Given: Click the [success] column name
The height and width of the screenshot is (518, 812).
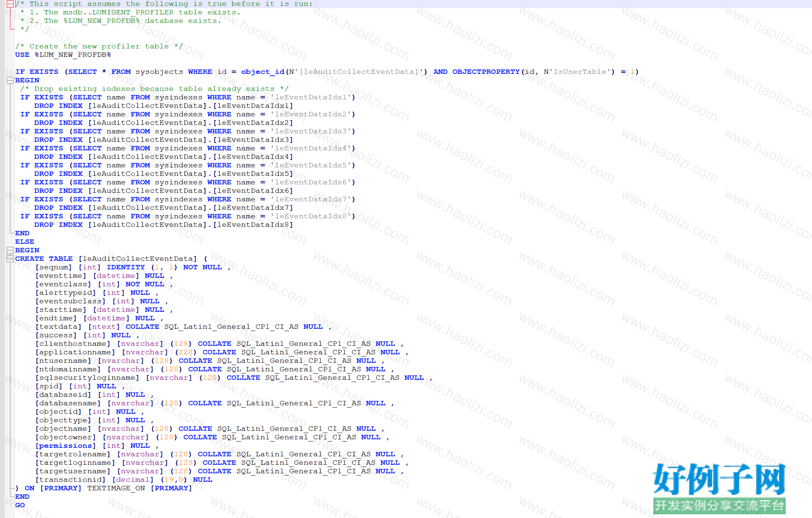Looking at the screenshot, I should [56, 335].
